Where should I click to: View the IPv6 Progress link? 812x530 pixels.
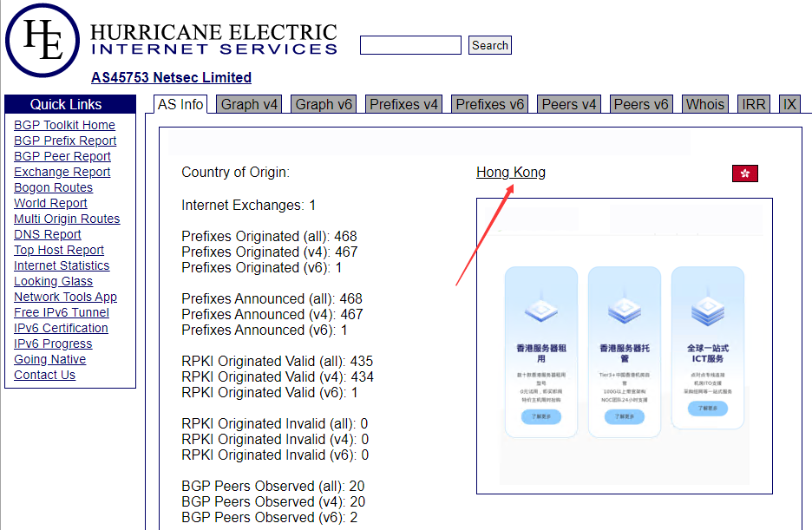(53, 344)
